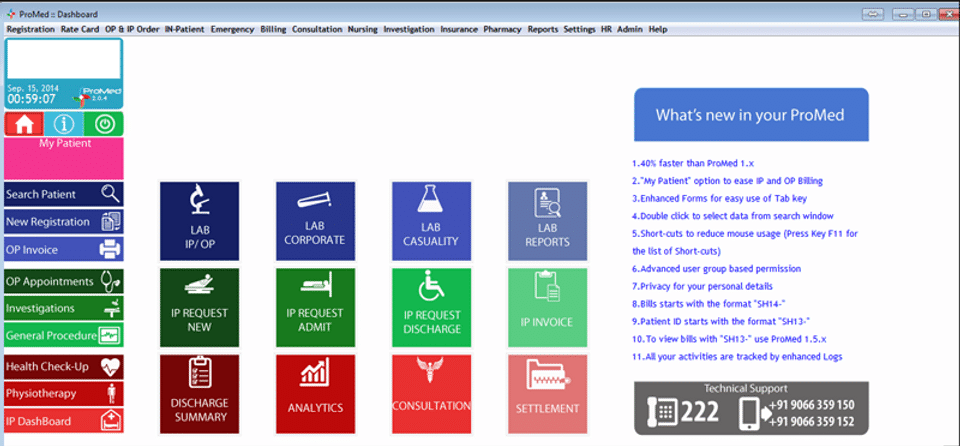Open the Settings menu

pos(579,29)
